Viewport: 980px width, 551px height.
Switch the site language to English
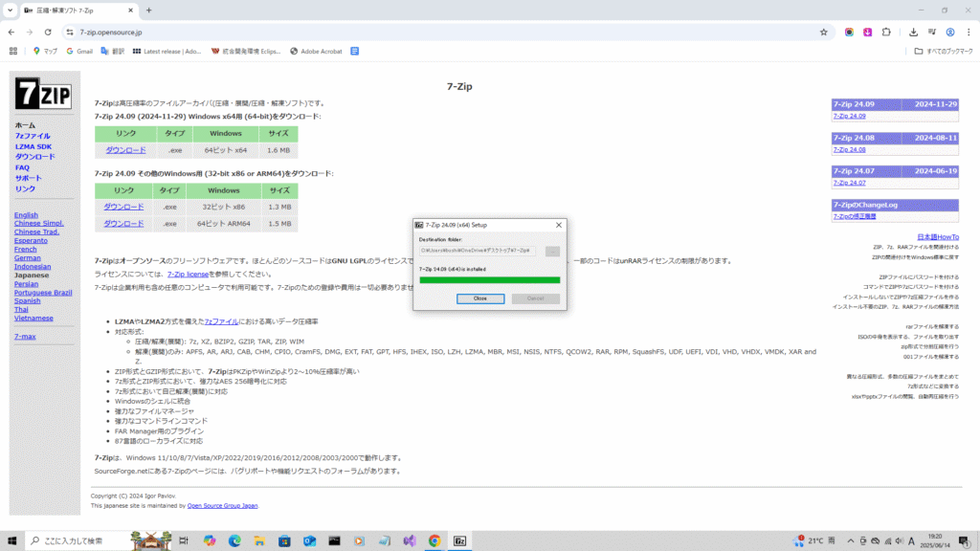tap(26, 215)
